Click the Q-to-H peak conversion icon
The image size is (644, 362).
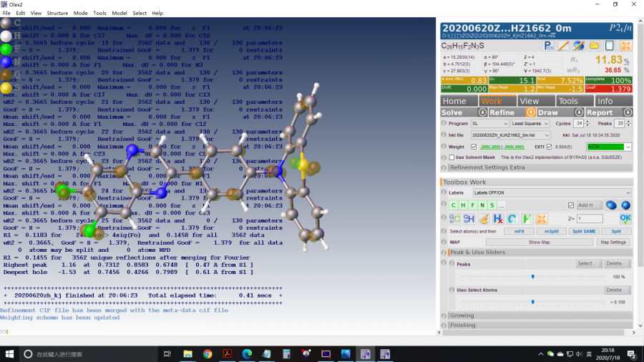(469, 218)
